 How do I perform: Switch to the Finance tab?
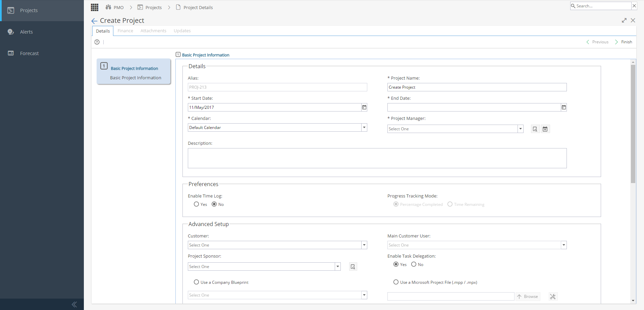click(x=125, y=31)
